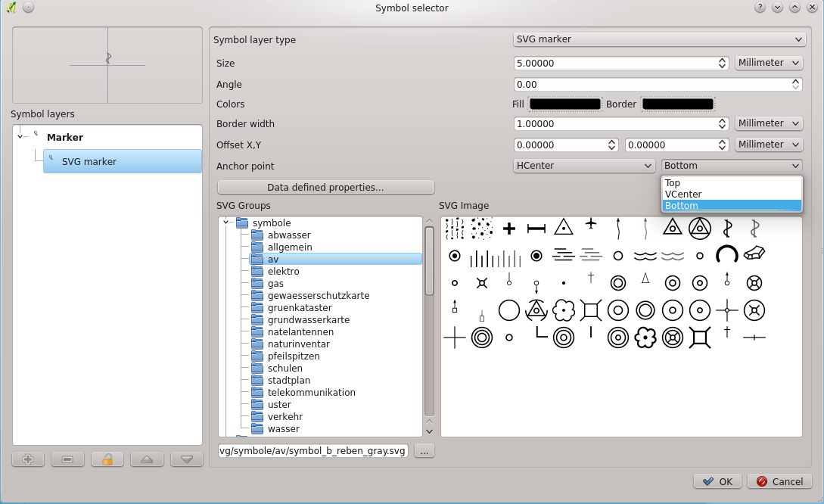Open the Border color picker
The image size is (824, 504).
click(x=678, y=104)
